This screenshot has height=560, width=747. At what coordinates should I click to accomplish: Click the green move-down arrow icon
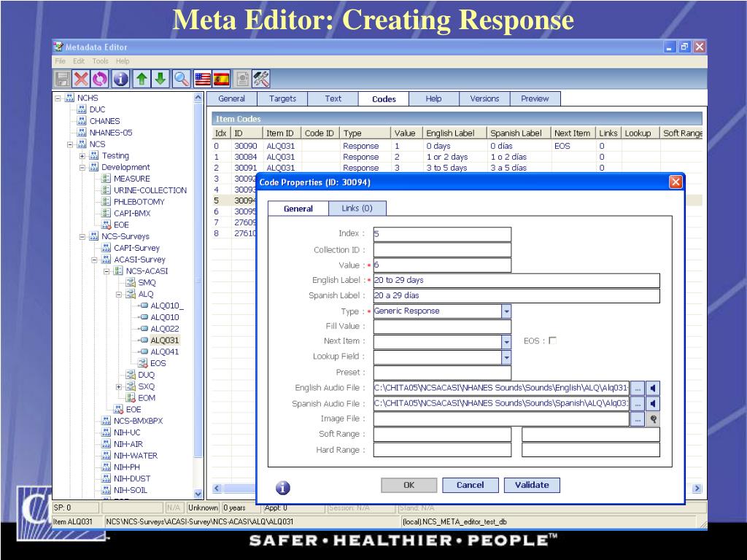point(160,79)
